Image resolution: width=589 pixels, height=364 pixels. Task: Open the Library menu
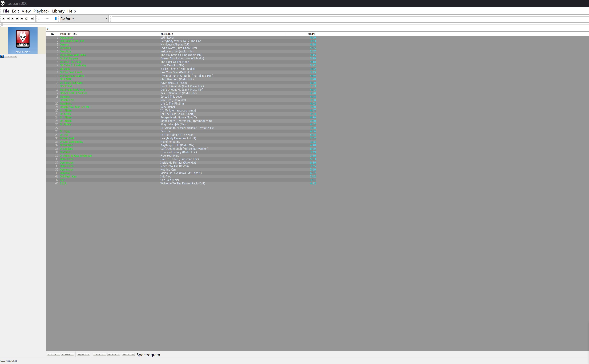(58, 11)
